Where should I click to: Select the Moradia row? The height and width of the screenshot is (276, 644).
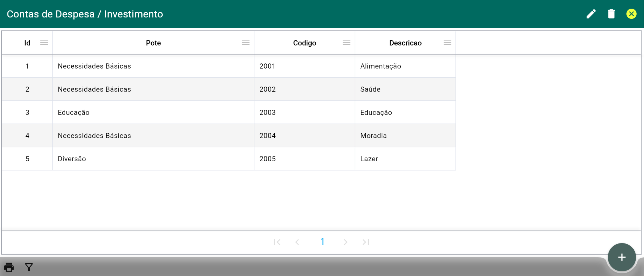coord(373,135)
